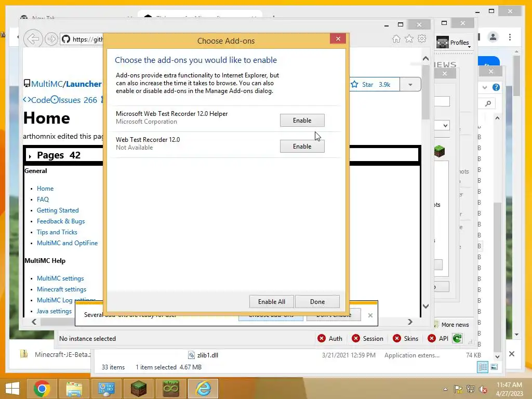
Task: Click the GitHub address bar field
Action: [x=82, y=39]
